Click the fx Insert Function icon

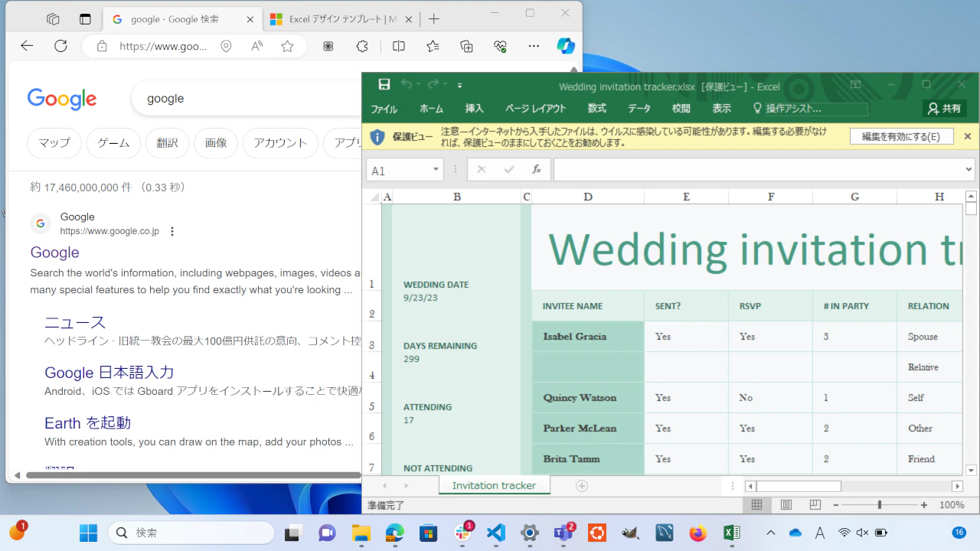pos(537,169)
